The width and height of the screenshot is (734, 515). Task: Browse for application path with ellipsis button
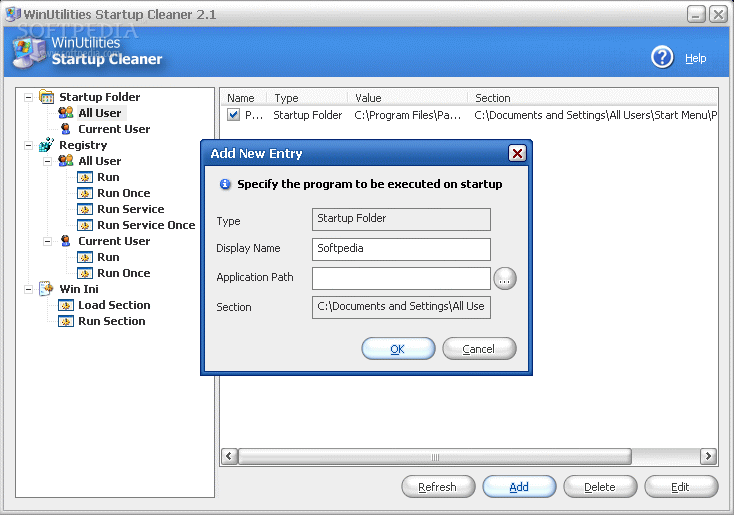[x=505, y=279]
